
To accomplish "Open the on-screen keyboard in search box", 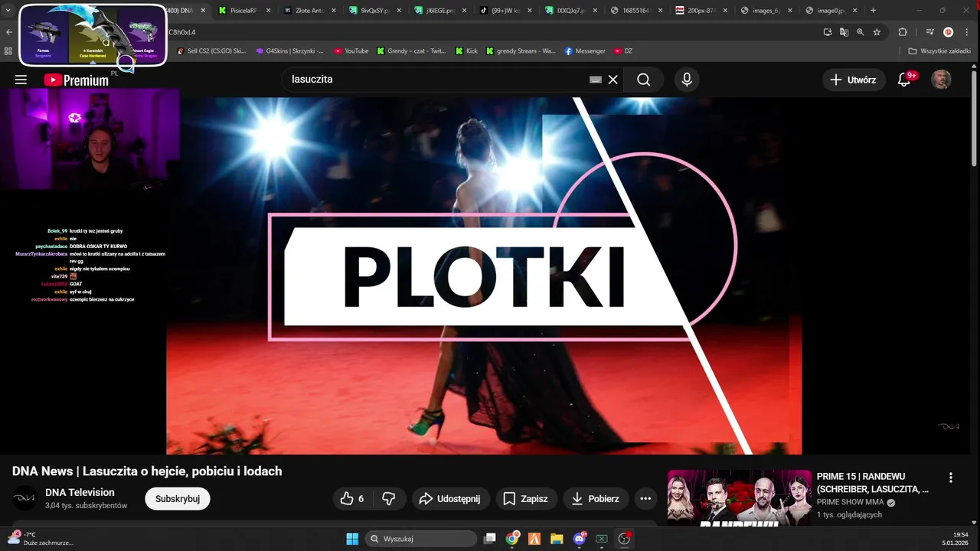I will (596, 80).
